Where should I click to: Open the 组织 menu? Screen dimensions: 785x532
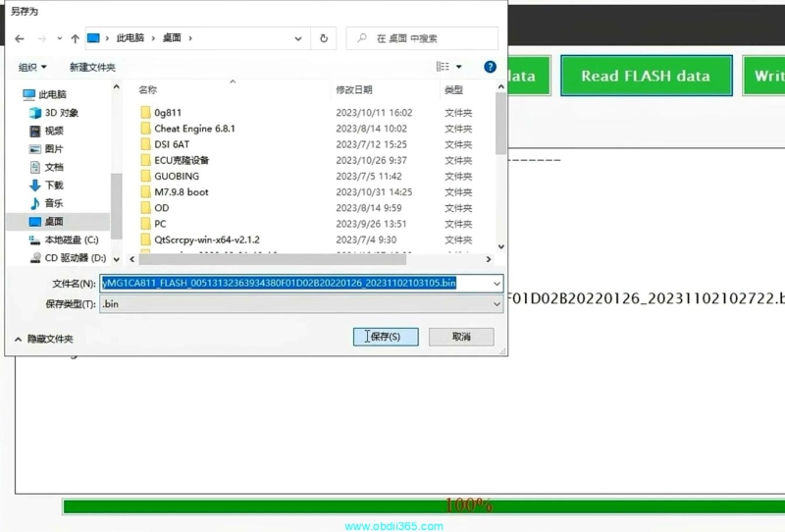(x=32, y=67)
